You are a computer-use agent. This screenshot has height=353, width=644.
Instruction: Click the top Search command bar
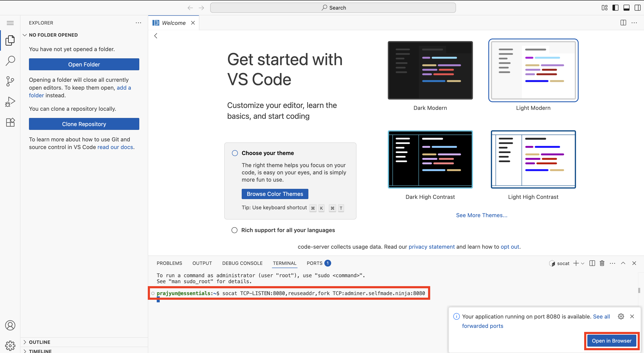tap(333, 8)
